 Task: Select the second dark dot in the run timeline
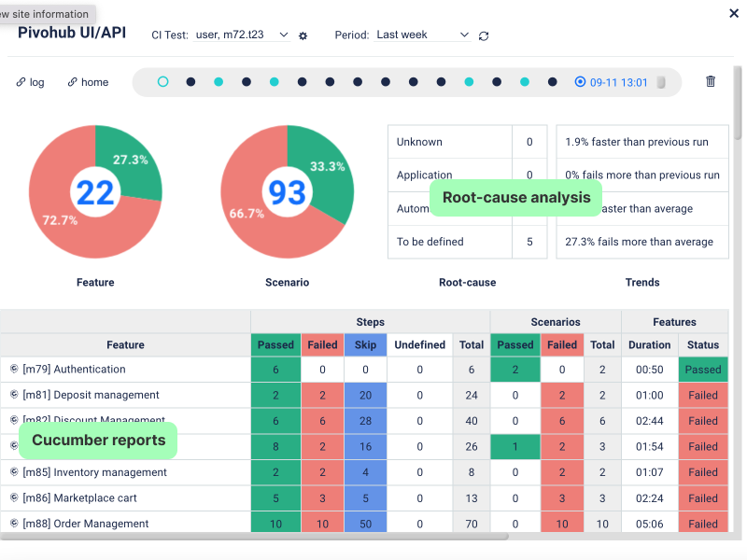246,82
